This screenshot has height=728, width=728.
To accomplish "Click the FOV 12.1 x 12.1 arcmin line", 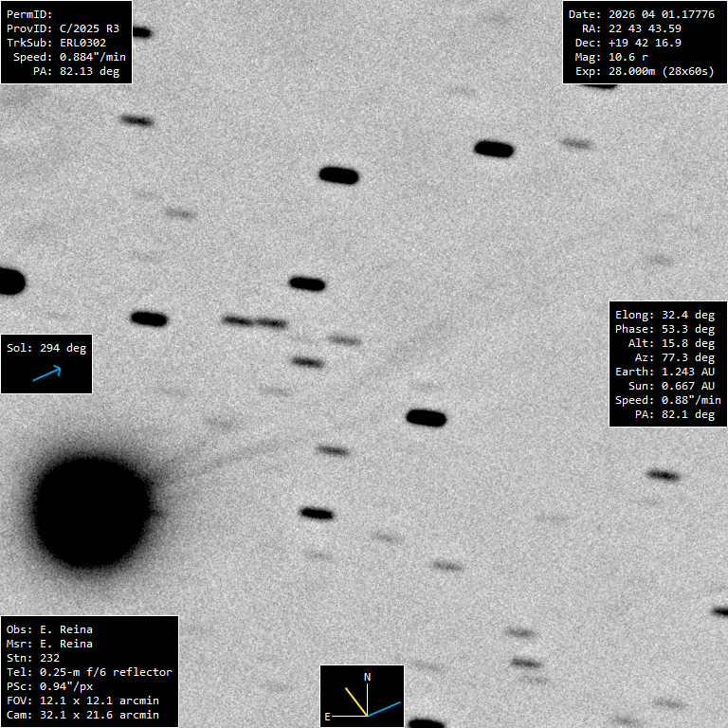I will coord(82,701).
